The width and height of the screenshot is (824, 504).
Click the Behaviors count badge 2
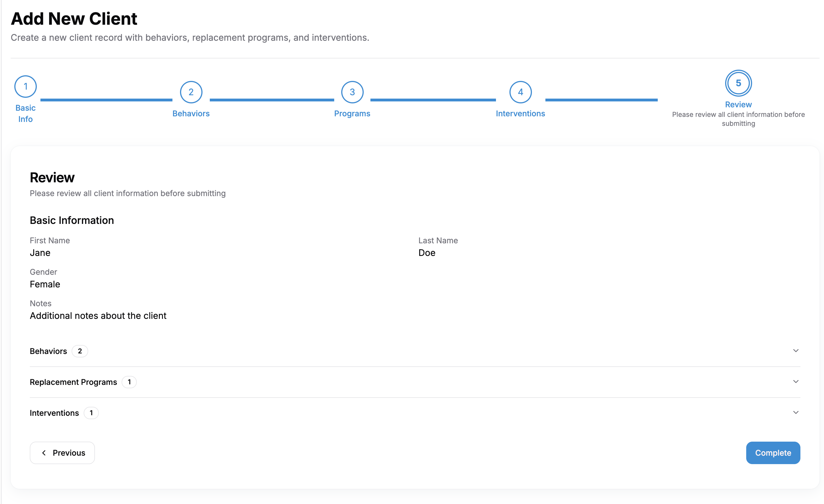point(79,351)
